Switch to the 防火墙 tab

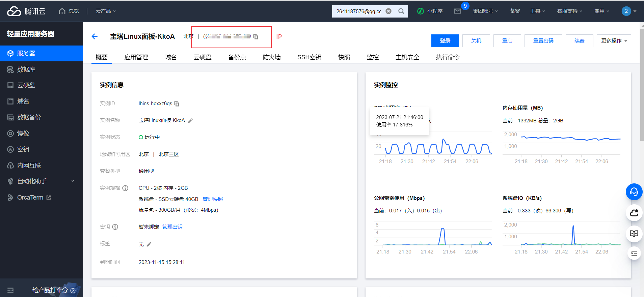point(272,57)
